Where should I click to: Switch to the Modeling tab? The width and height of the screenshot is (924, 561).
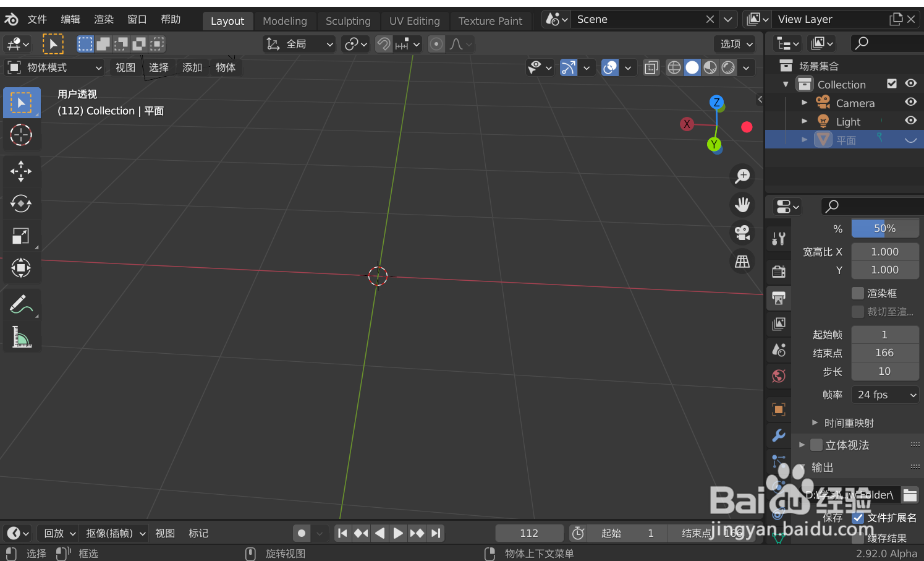click(285, 20)
